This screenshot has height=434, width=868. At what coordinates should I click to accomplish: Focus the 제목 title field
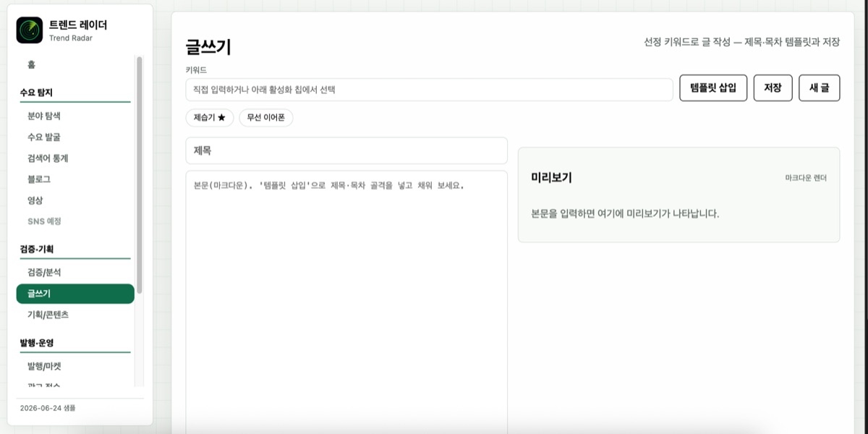point(346,150)
